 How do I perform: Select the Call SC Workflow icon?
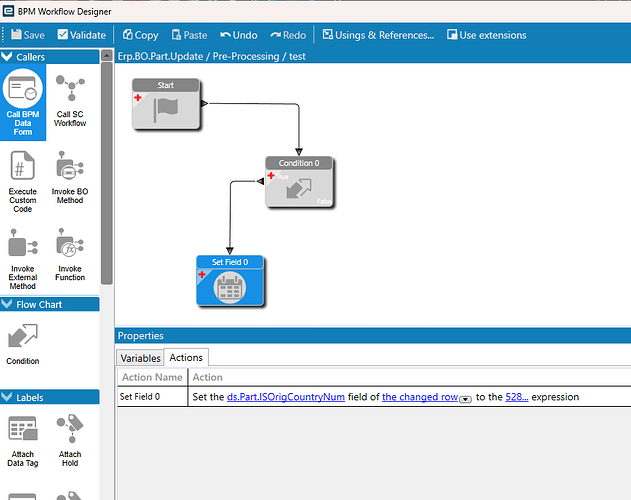[x=70, y=101]
